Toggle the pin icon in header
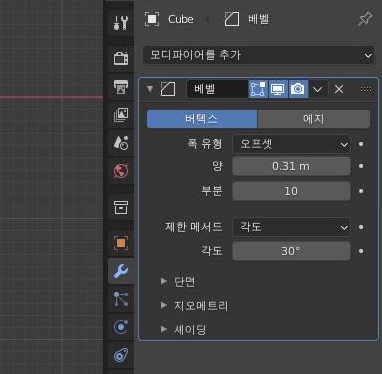Viewport: 382px width, 374px height. coord(365,20)
